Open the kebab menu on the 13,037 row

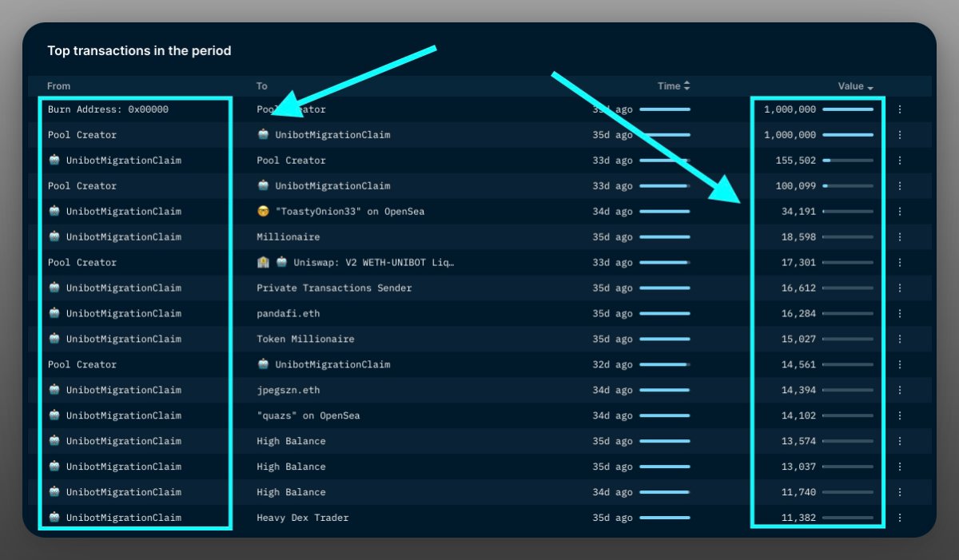pos(900,467)
